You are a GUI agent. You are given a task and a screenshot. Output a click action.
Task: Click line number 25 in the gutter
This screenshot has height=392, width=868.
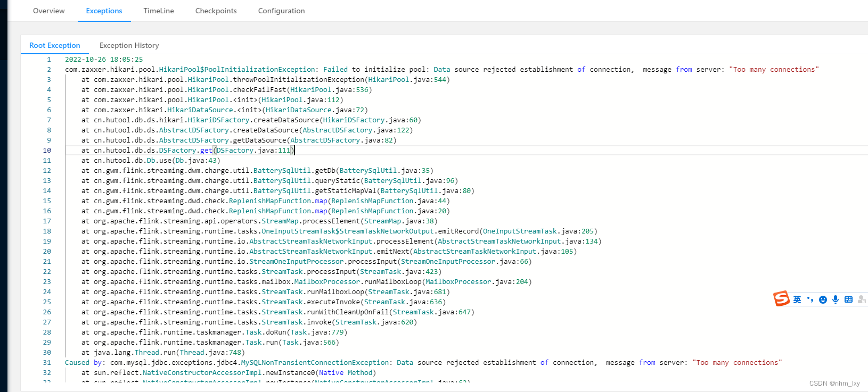pyautogui.click(x=47, y=302)
